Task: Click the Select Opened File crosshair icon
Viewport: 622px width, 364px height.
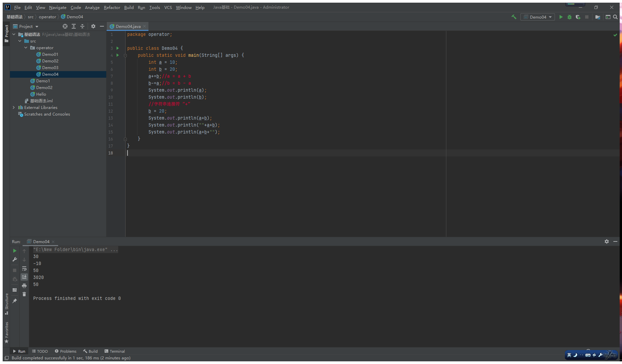Action: 65,26
